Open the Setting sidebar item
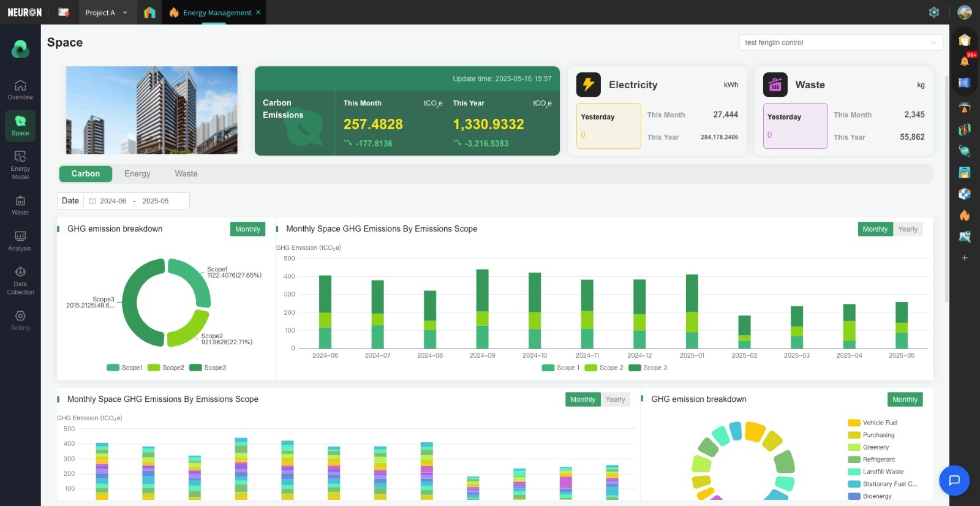980x506 pixels. 20,320
